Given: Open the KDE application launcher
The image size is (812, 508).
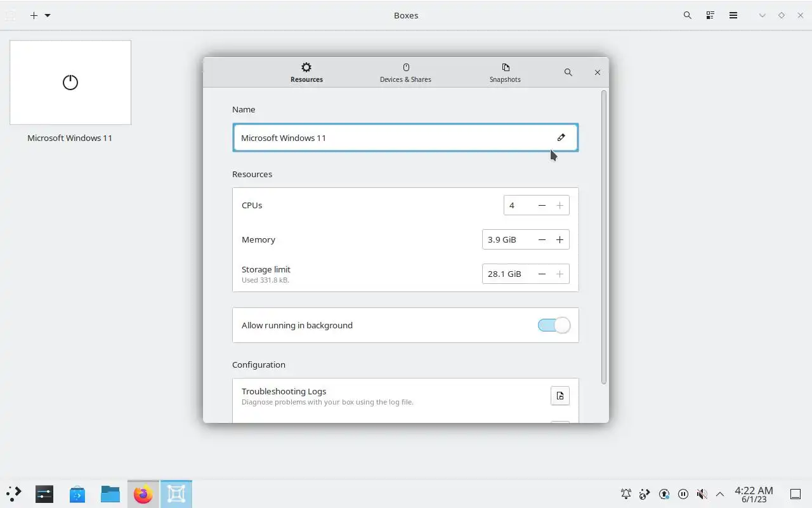Looking at the screenshot, I should [14, 494].
